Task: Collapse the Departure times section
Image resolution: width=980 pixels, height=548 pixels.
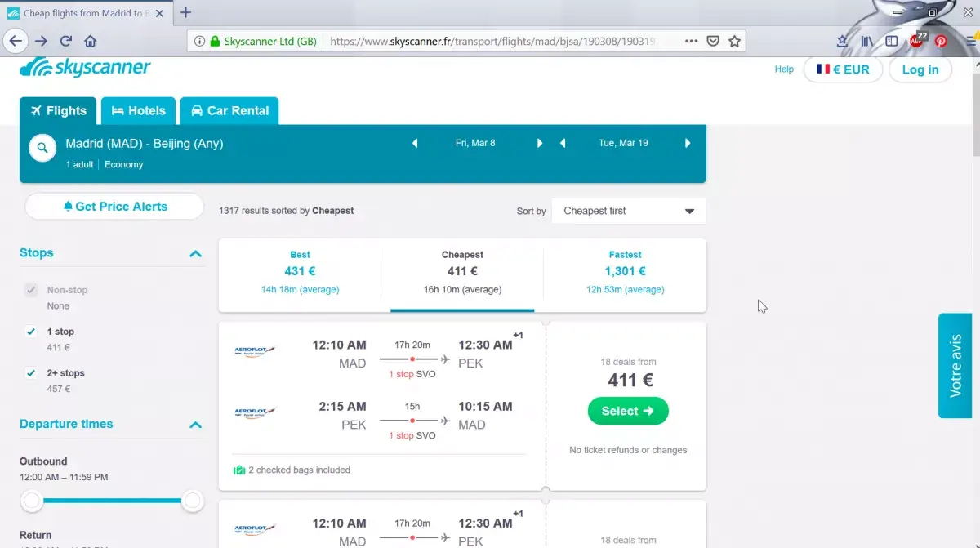Action: pyautogui.click(x=195, y=425)
